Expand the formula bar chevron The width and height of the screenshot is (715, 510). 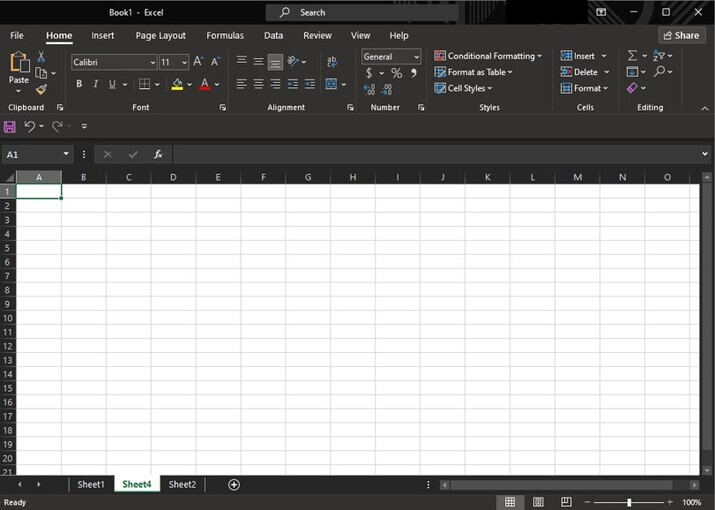tap(705, 154)
